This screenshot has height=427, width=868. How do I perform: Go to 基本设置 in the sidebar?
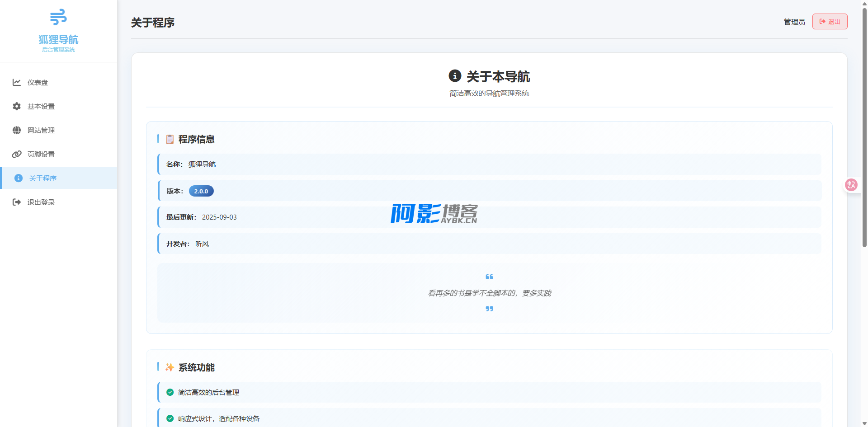pyautogui.click(x=41, y=106)
